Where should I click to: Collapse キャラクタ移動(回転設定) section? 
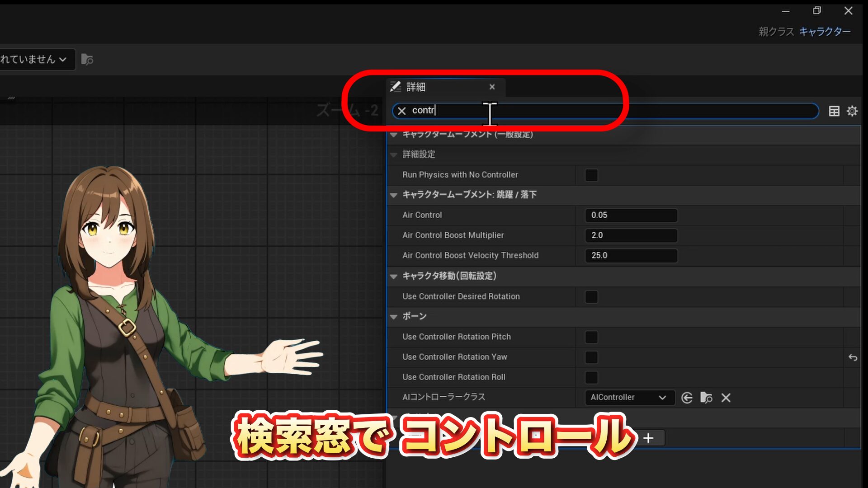pos(394,276)
